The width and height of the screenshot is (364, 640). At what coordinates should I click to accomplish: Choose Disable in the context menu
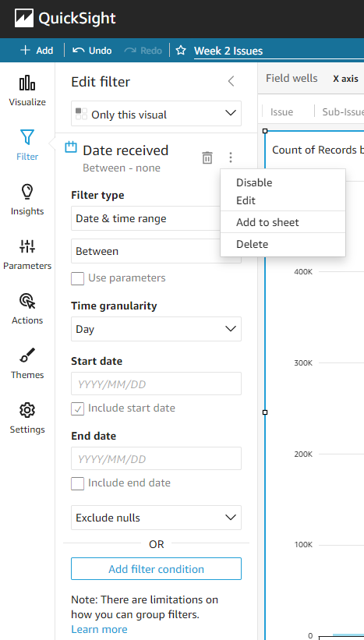pyautogui.click(x=254, y=182)
